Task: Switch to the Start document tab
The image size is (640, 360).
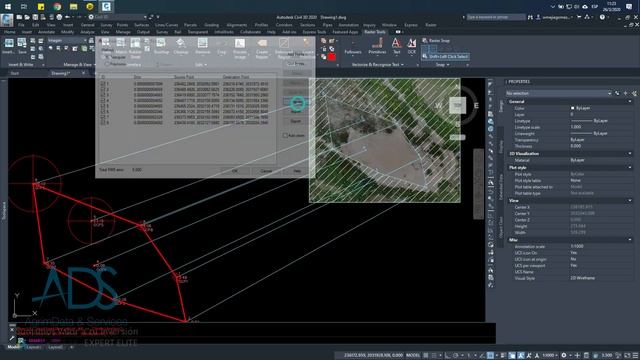Action: (15, 73)
